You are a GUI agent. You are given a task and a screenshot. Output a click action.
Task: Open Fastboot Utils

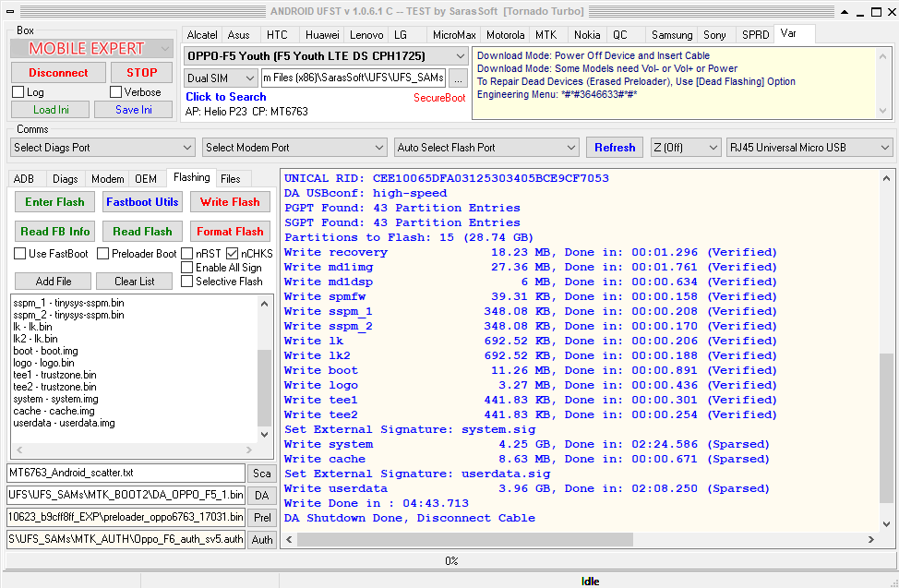click(142, 202)
